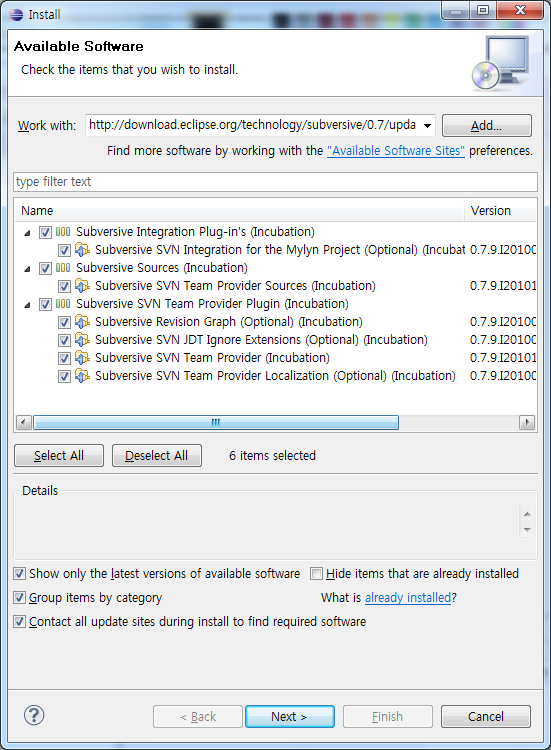Screen dimensions: 551x750
Task: Select Subversive SVN Team Provider Sources row text
Action: click(x=235, y=286)
